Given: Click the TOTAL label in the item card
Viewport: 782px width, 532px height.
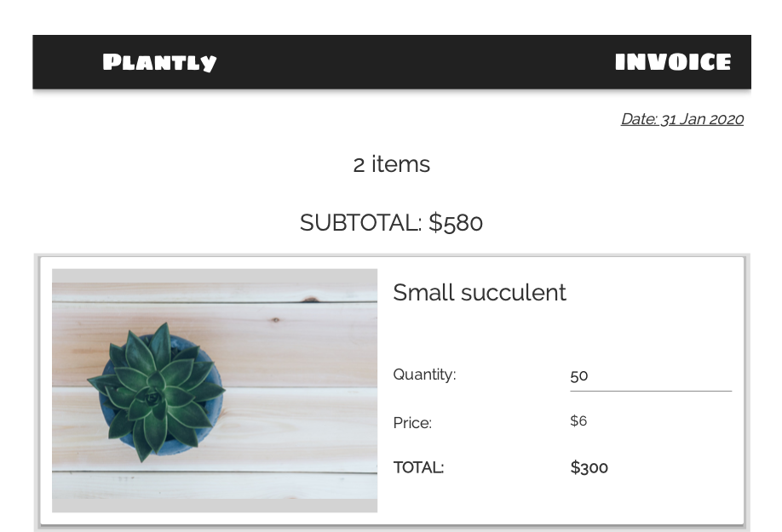Looking at the screenshot, I should coord(418,467).
